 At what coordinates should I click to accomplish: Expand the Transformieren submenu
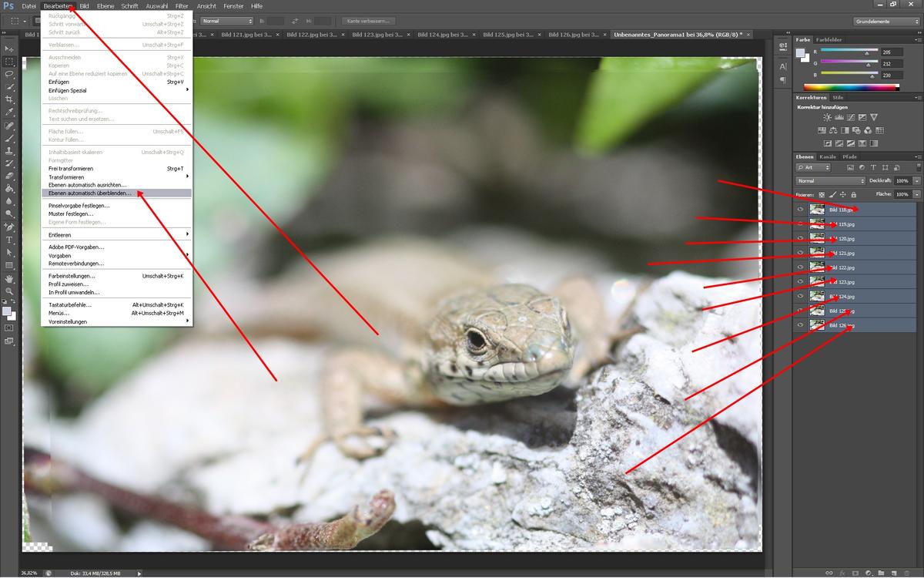coord(115,176)
